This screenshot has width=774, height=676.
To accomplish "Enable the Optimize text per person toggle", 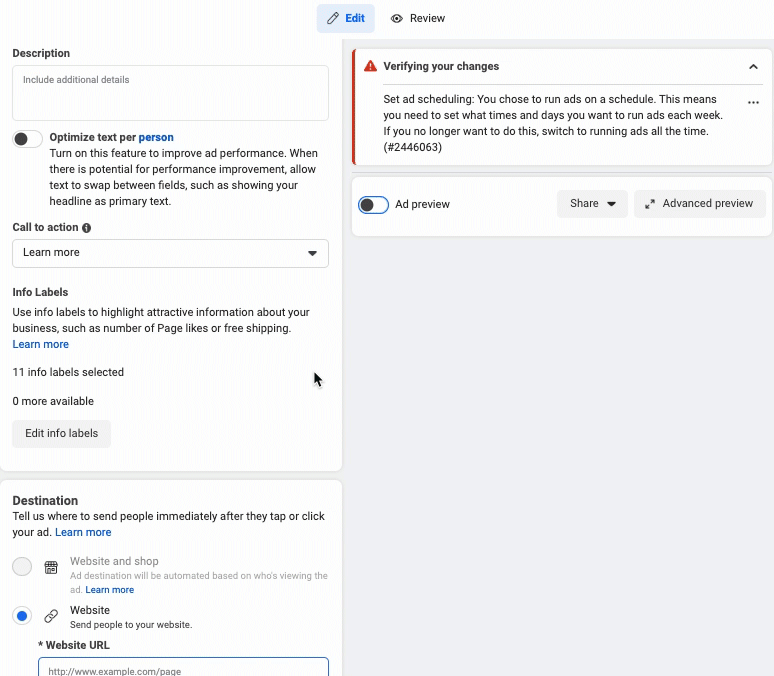I will 28,139.
